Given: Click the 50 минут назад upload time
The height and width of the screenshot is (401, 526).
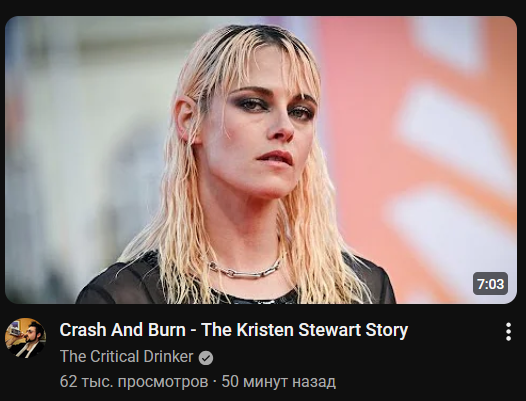Looking at the screenshot, I should [278, 382].
